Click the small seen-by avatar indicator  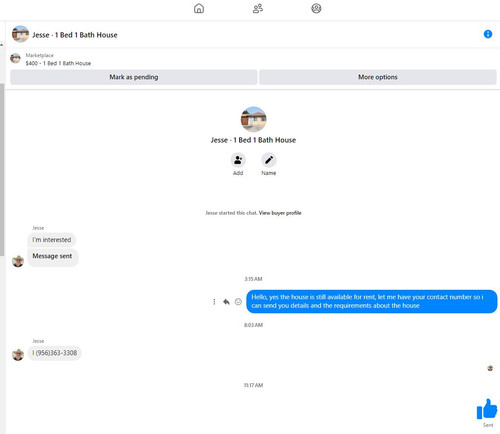490,368
